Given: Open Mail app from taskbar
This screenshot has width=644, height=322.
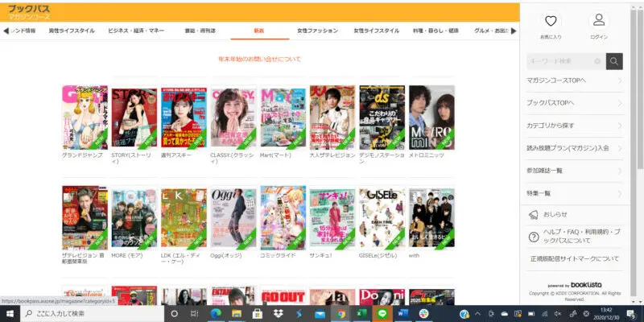Looking at the screenshot, I should pyautogui.click(x=320, y=314).
